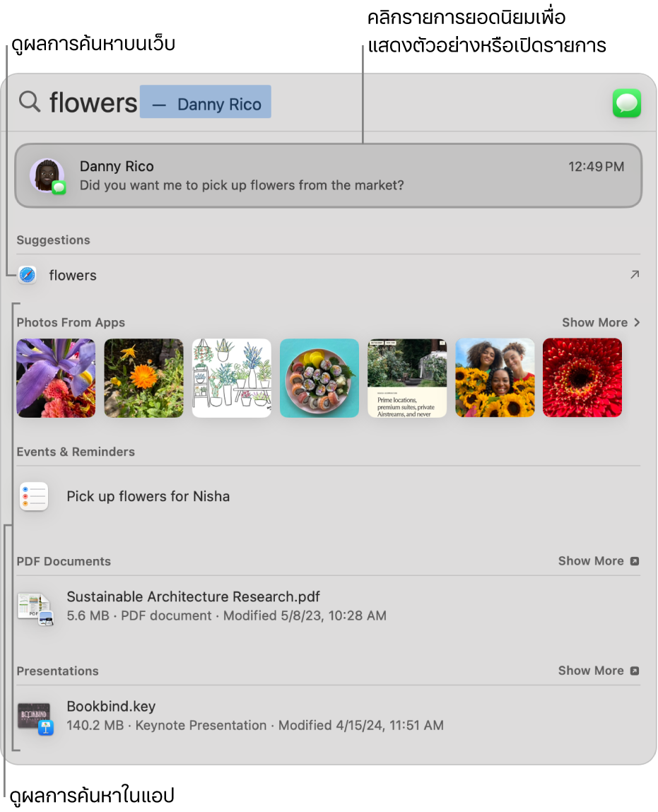The height and width of the screenshot is (812, 658).
Task: Select reminder Pick up flowers for Nisha
Action: (329, 496)
